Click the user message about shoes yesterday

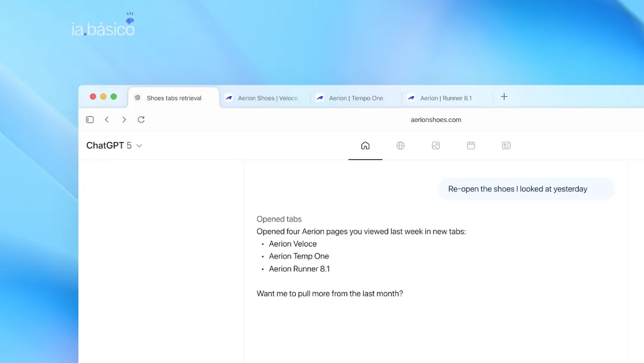tap(526, 189)
